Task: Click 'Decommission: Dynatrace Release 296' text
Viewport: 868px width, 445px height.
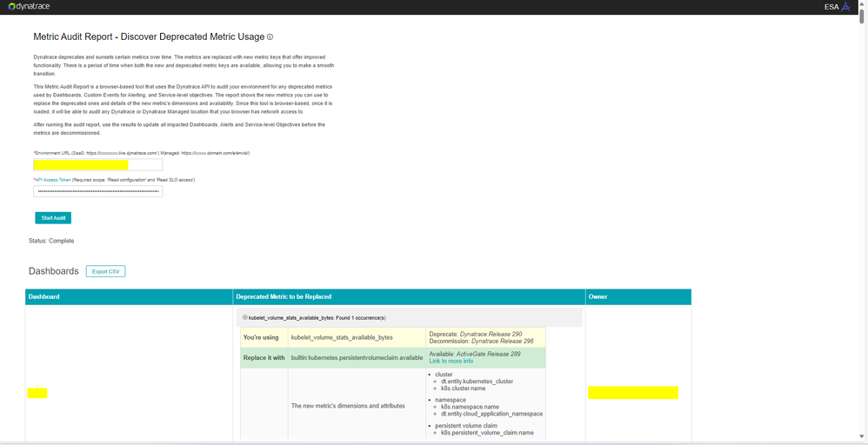Action: tap(481, 341)
